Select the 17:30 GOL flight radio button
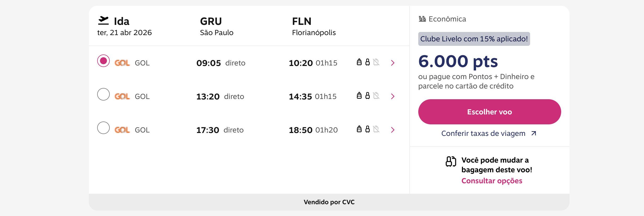Image resolution: width=644 pixels, height=216 pixels. (103, 128)
